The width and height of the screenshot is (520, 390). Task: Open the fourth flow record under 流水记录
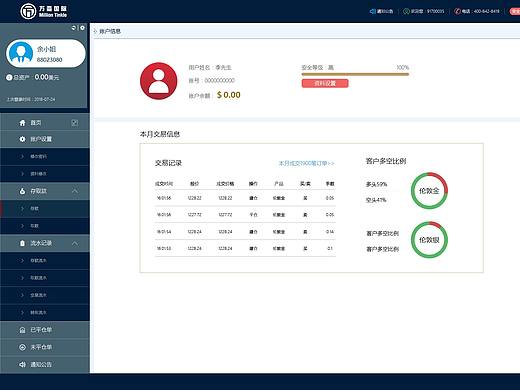click(45, 312)
